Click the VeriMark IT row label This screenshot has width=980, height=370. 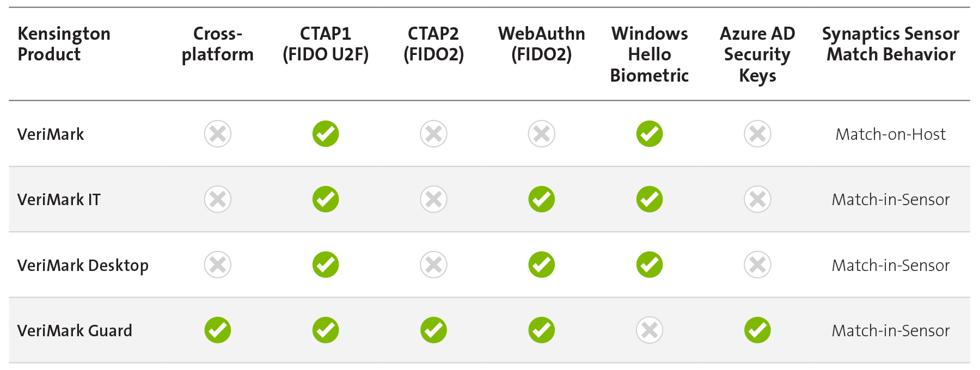pyautogui.click(x=59, y=200)
